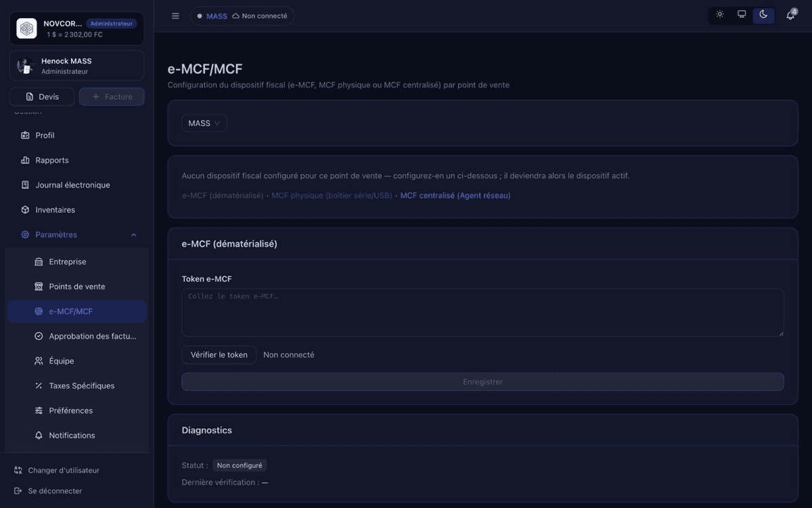This screenshot has width=812, height=508.
Task: Click the Inventaires box icon
Action: [x=25, y=210]
